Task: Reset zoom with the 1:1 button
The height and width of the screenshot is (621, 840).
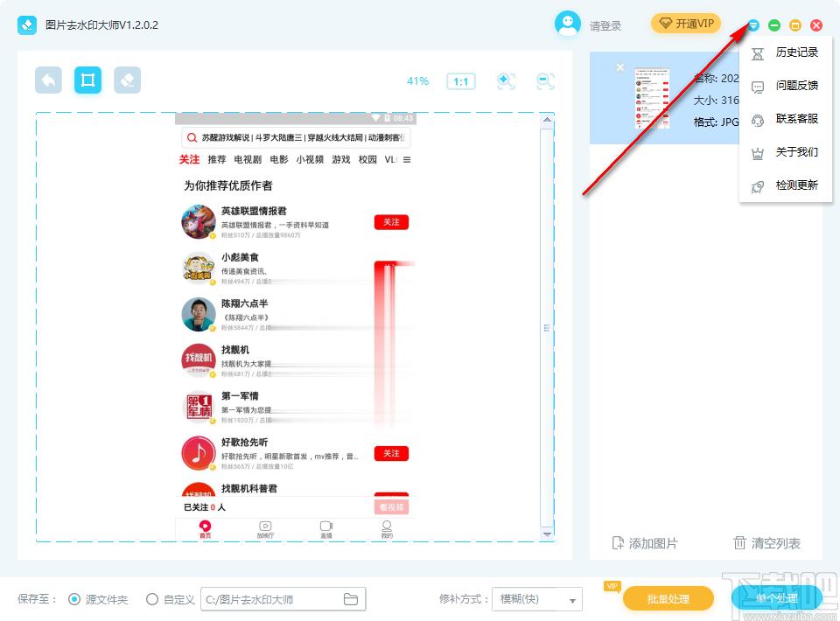Action: (x=461, y=81)
